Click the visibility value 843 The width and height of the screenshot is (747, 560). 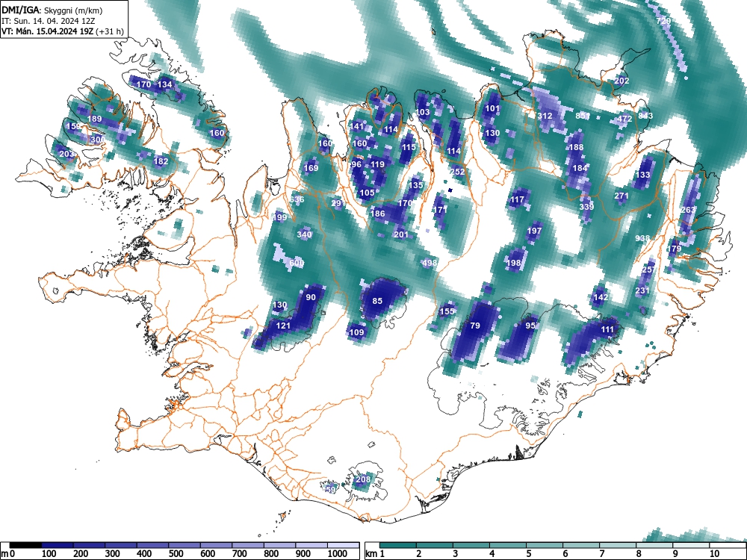(645, 116)
